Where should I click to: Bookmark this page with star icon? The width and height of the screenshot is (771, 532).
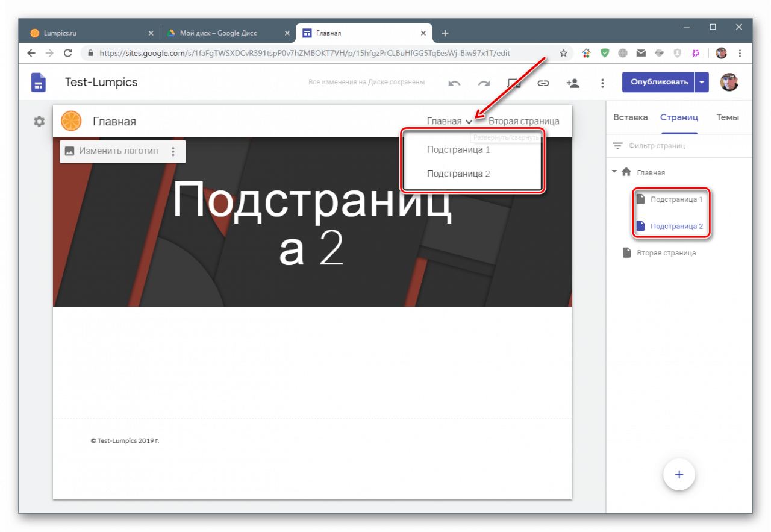[x=564, y=53]
